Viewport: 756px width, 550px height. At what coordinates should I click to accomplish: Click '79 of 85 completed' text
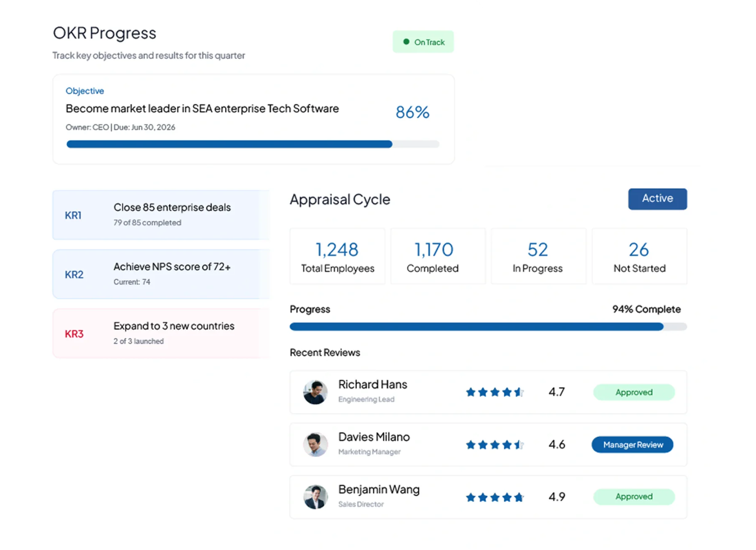147,223
